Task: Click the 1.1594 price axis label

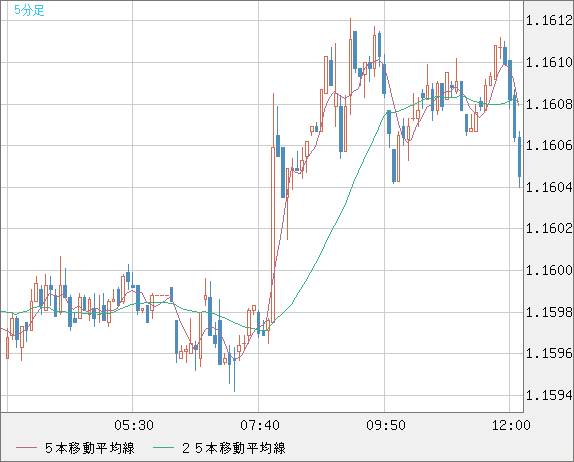Action: point(549,395)
